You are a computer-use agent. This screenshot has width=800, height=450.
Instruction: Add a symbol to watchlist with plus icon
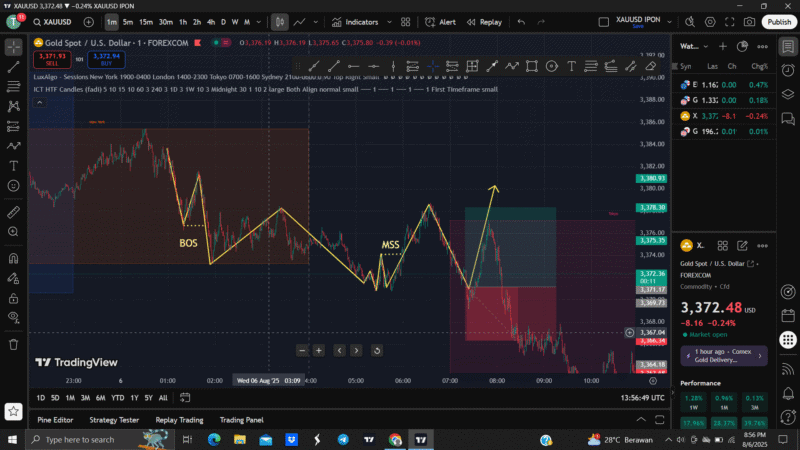[89, 22]
